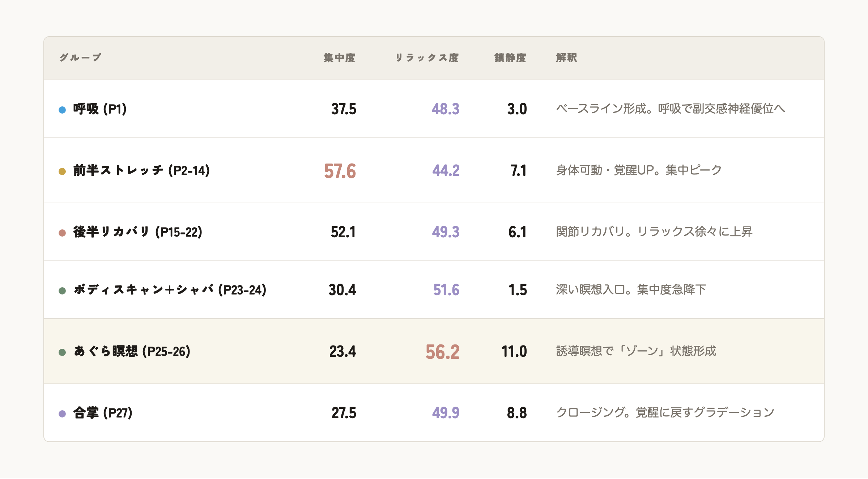Click the 鎮静度 column header
Screen dimensions: 868x479
510,58
